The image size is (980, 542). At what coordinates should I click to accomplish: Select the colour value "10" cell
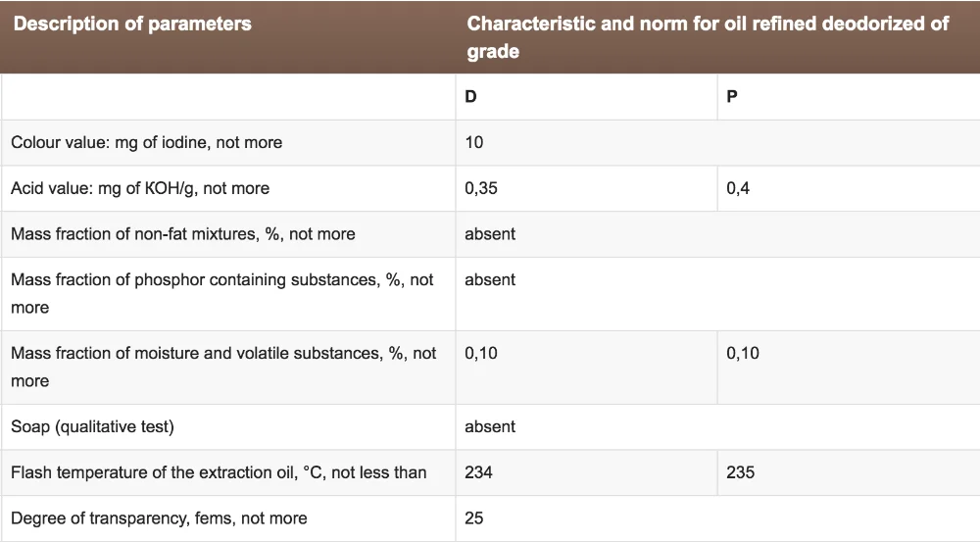coord(474,143)
